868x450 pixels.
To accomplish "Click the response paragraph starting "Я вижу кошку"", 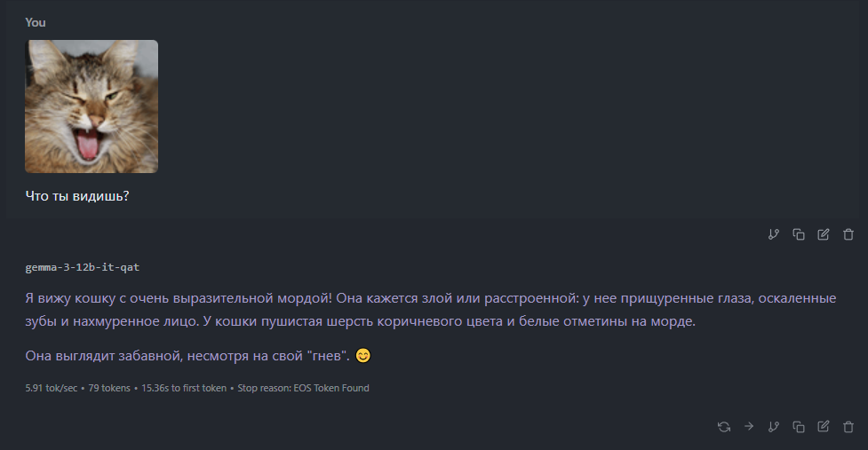I will [431, 310].
